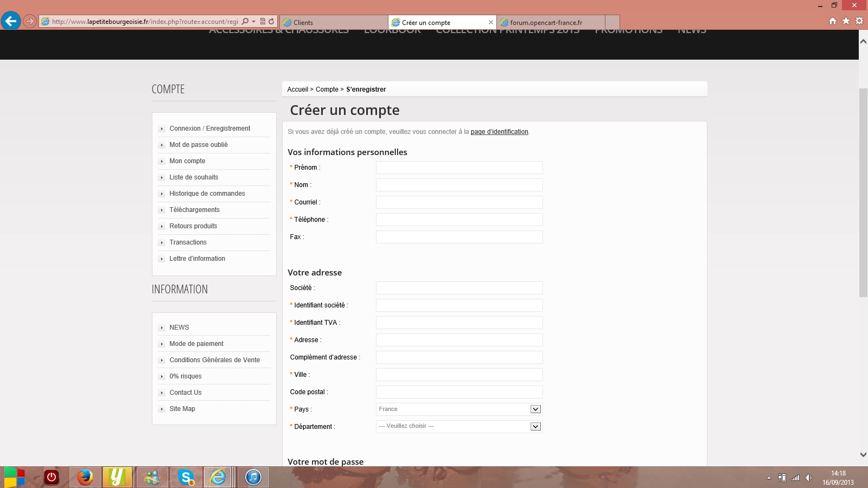
Task: Open address bar search dropdown arrow
Action: pos(253,22)
